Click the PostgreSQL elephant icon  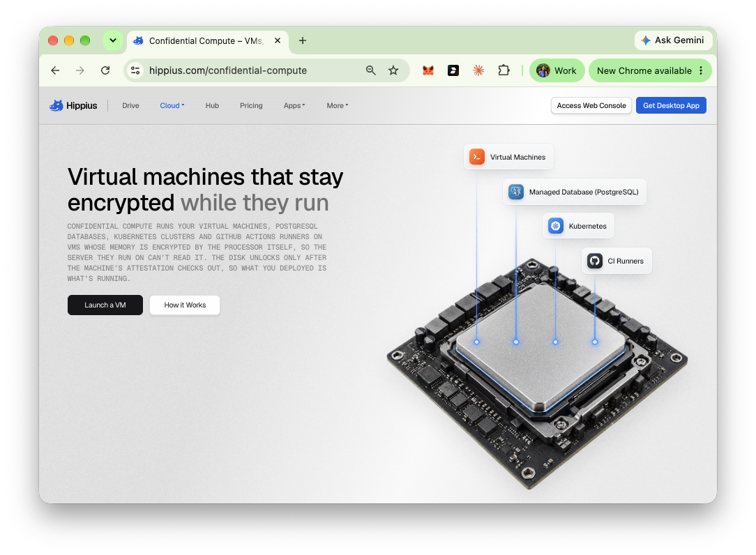click(516, 192)
